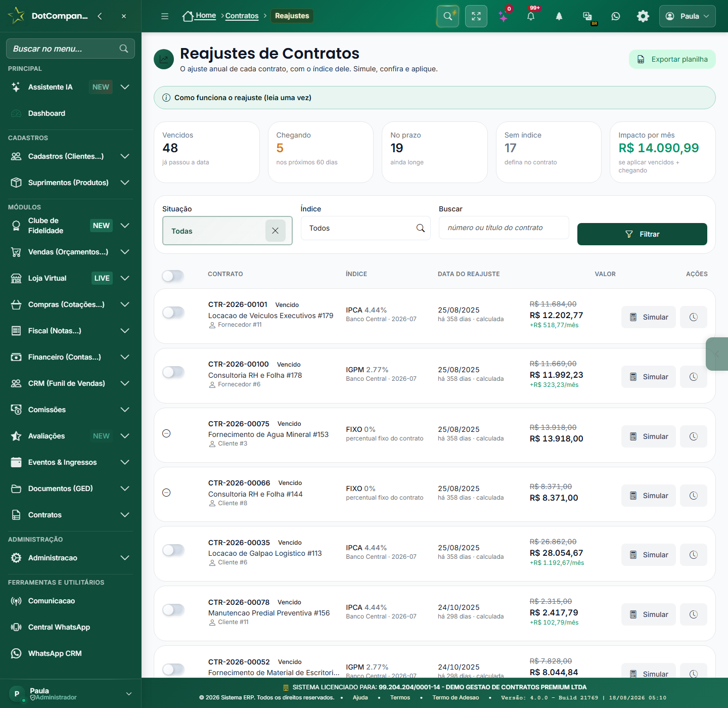Open WhatsApp CRM in the sidebar
Screen dimensions: 728x708
pyautogui.click(x=71, y=653)
